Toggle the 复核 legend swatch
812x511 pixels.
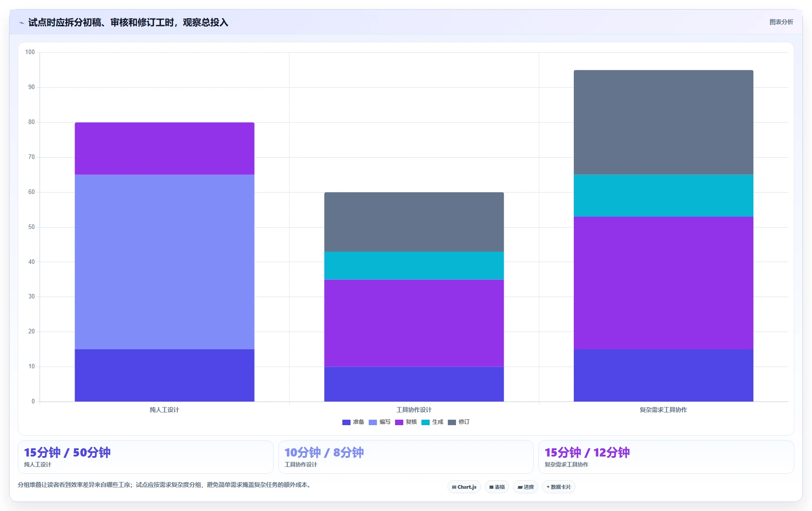[399, 422]
